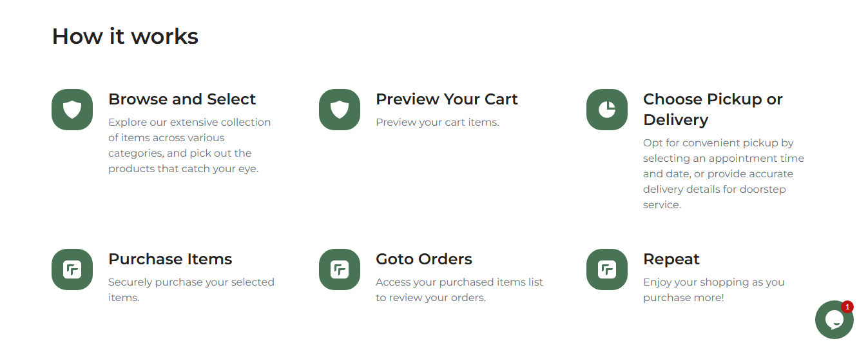Click the 'Preview your cart items' text

click(x=438, y=122)
